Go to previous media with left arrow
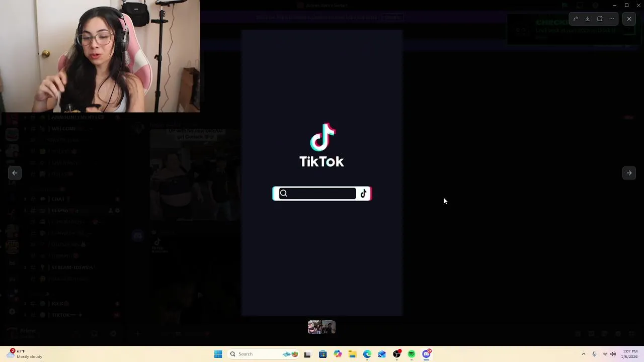 click(15, 173)
